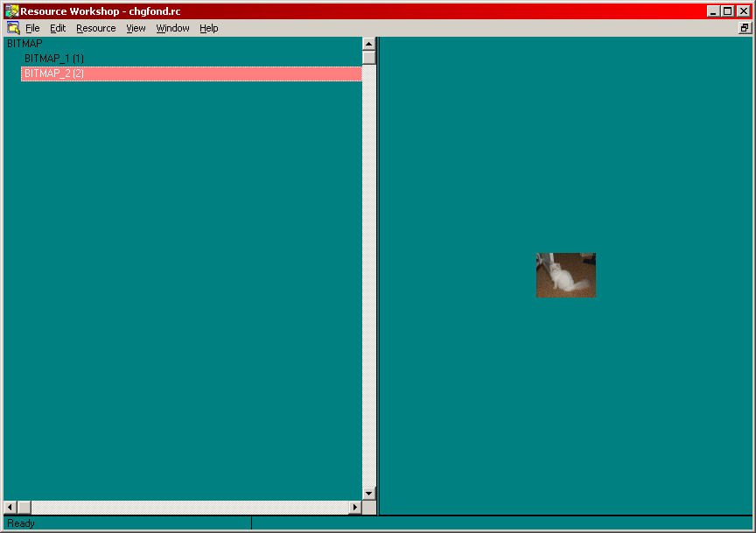This screenshot has width=756, height=533.
Task: Open the Edit menu
Action: tap(58, 28)
